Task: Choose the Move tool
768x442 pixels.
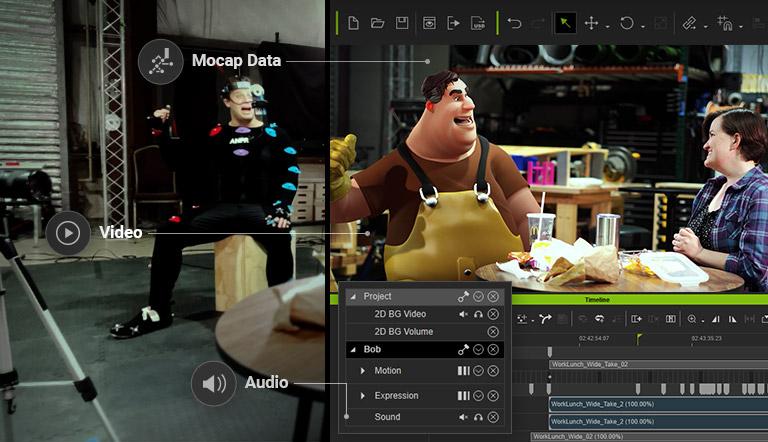Action: pyautogui.click(x=591, y=22)
